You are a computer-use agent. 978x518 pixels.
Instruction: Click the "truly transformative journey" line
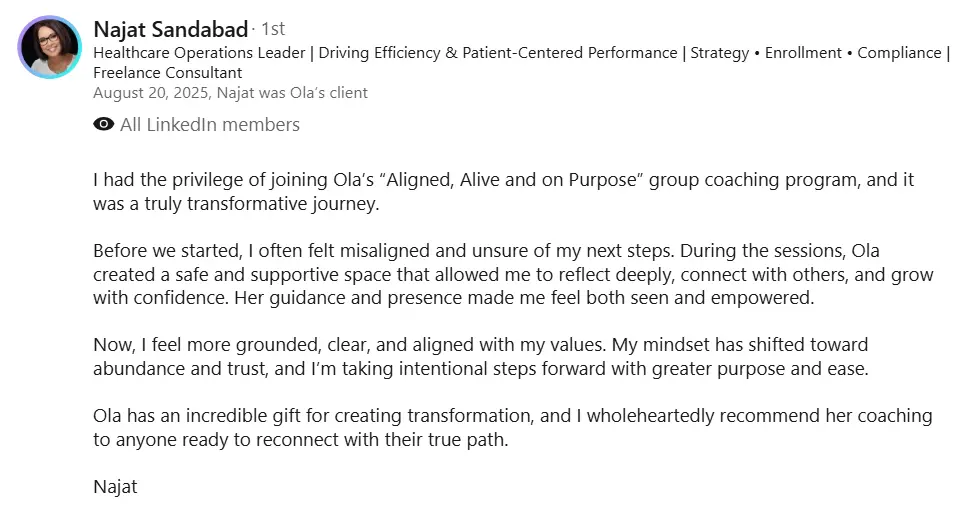click(236, 204)
